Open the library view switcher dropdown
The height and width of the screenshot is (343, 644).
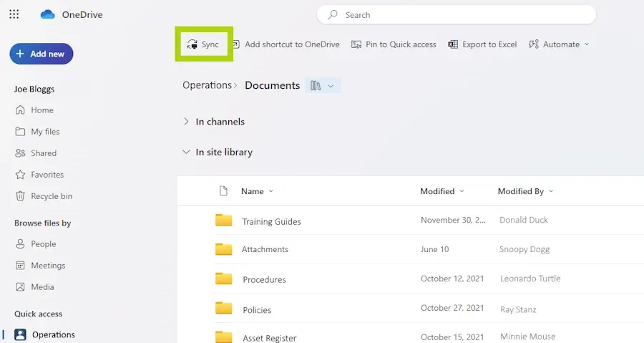(323, 86)
